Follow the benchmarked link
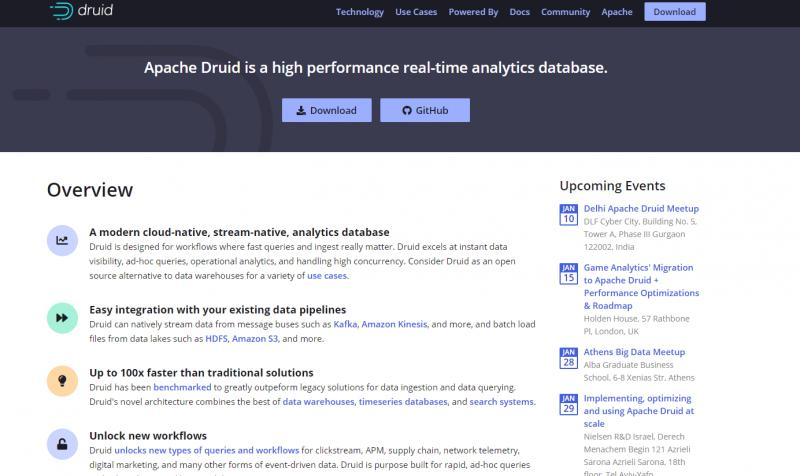 [182, 387]
